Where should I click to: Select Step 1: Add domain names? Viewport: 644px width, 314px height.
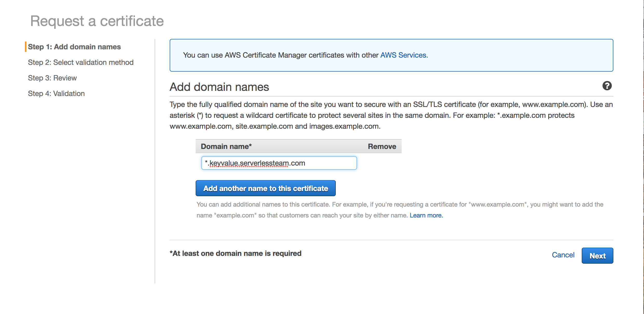click(x=74, y=47)
